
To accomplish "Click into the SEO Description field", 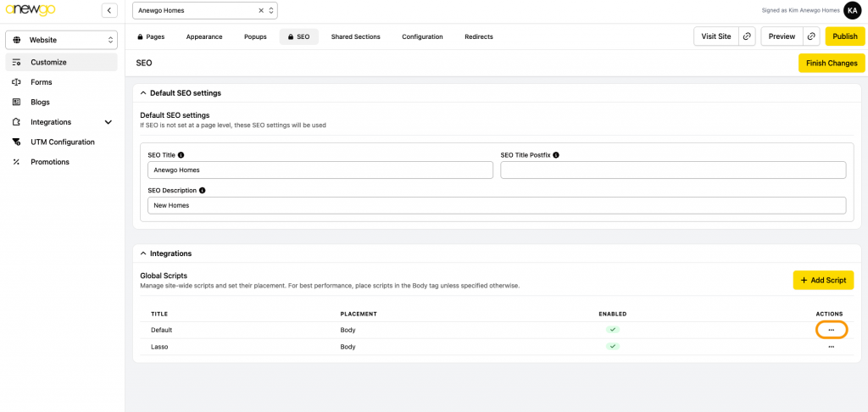I will [497, 205].
